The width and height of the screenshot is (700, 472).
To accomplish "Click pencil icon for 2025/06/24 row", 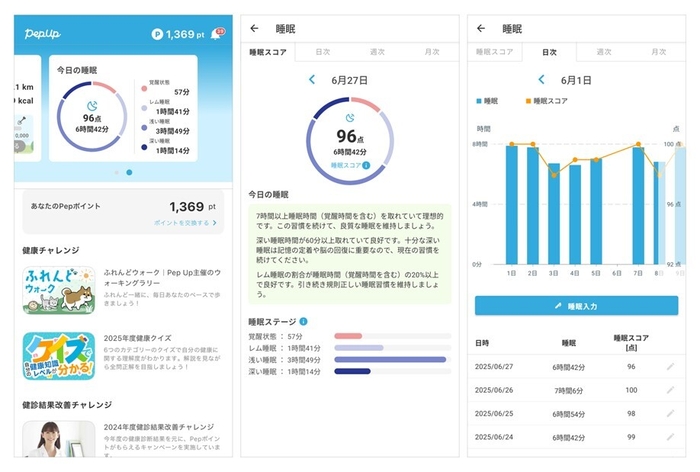I will point(670,436).
